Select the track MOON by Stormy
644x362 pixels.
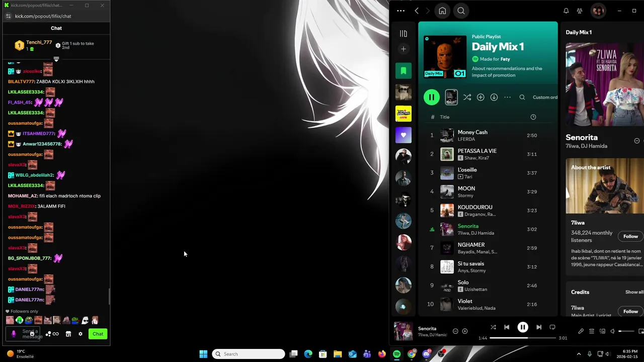488,192
